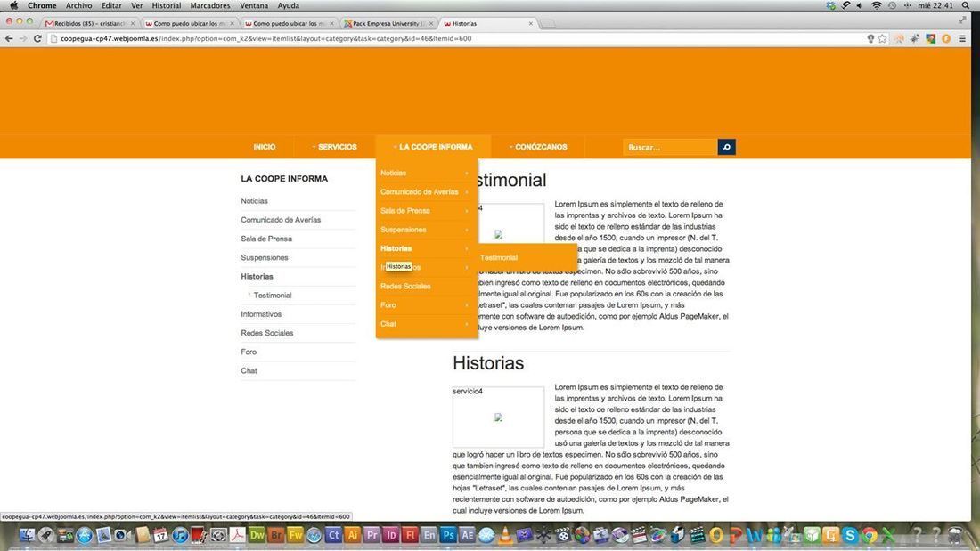
Task: Open Adobe Contribute (Ct) in the dock
Action: coord(333,535)
